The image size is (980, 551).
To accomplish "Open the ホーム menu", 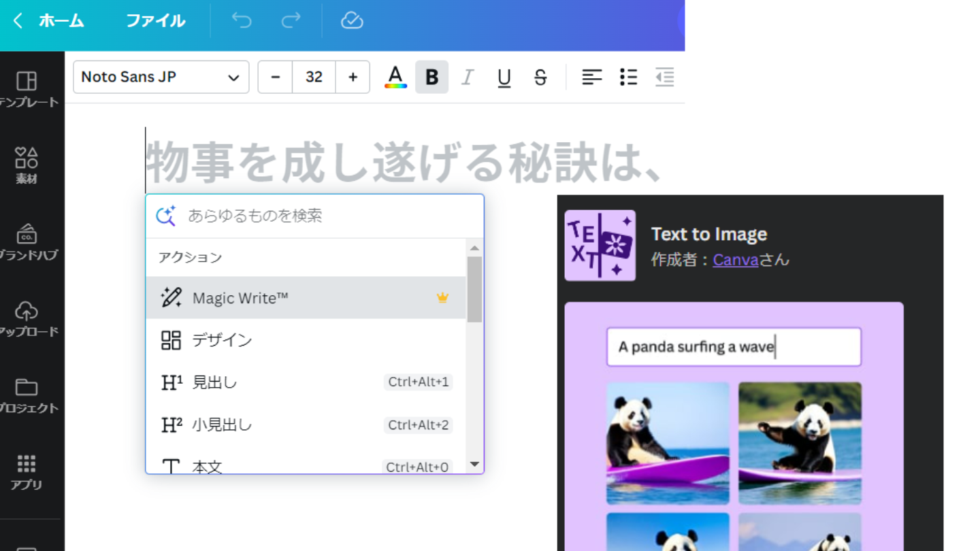I will coord(61,21).
